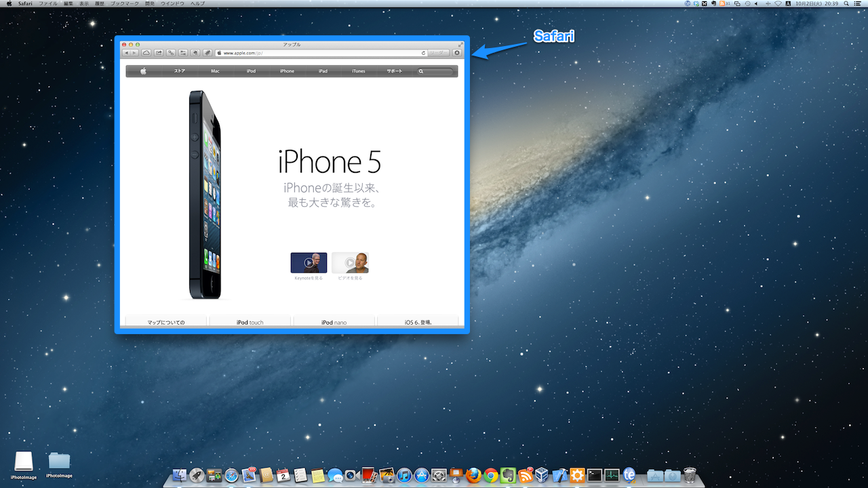Image resolution: width=868 pixels, height=488 pixels.
Task: Click the iPhone 5 headline text
Action: tap(330, 162)
